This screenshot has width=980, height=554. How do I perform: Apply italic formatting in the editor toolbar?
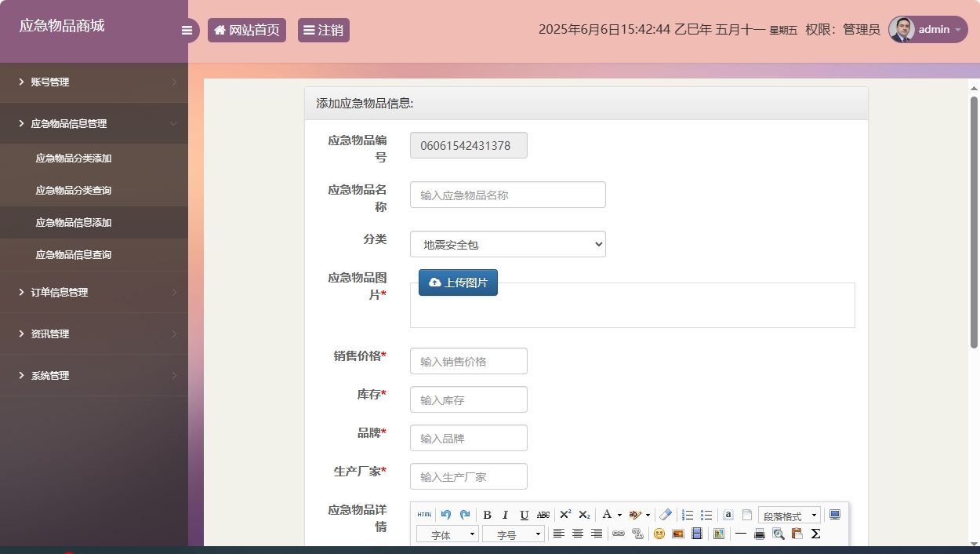tap(505, 515)
